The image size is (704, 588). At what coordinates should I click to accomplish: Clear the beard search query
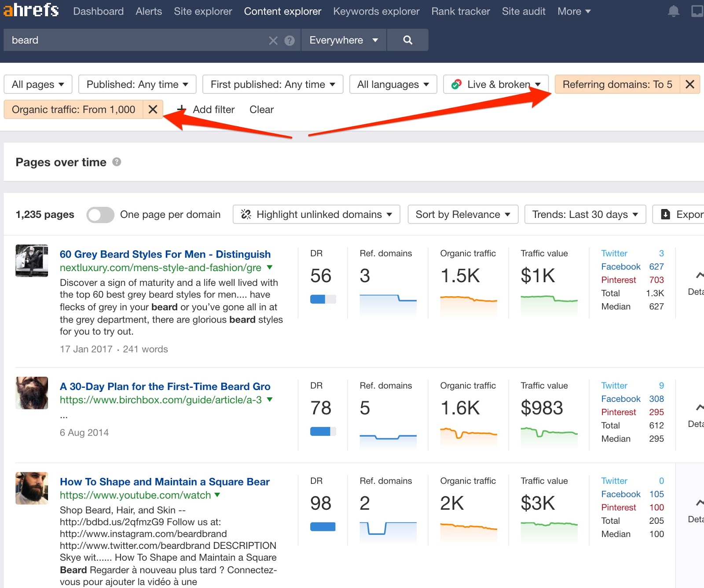(273, 40)
